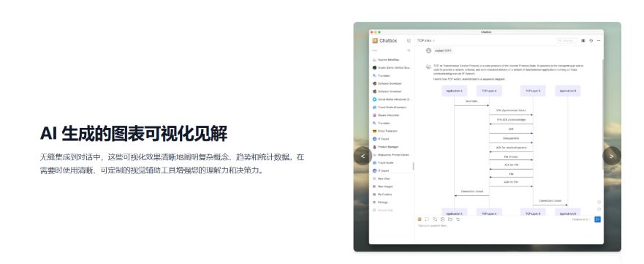The height and width of the screenshot is (264, 644).
Task: Open the three-dot more options menu
Action: pyautogui.click(x=599, y=41)
